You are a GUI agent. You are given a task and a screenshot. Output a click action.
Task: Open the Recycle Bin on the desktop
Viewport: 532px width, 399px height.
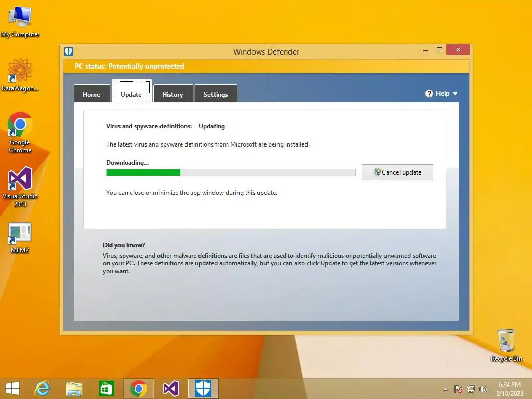pyautogui.click(x=506, y=345)
